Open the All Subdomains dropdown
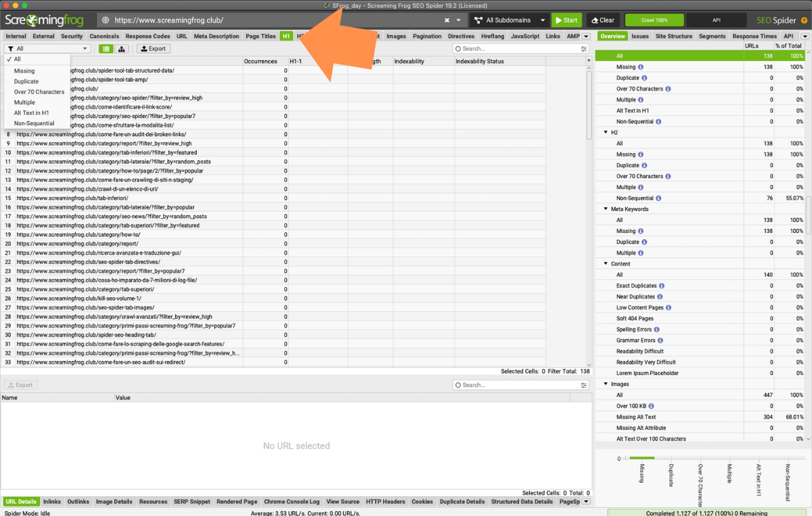The width and height of the screenshot is (812, 516). (509, 20)
